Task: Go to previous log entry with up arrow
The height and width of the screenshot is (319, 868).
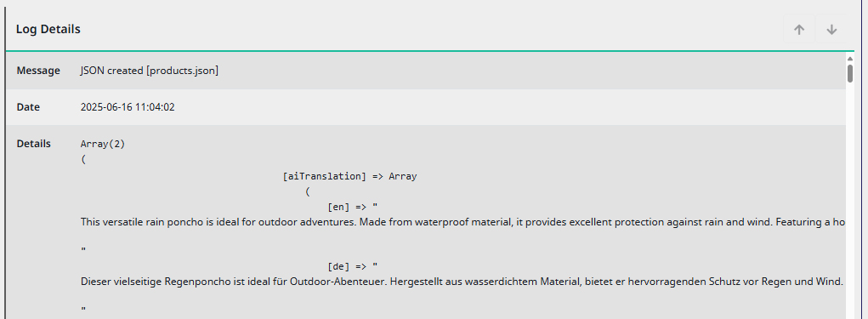Action: click(x=799, y=30)
